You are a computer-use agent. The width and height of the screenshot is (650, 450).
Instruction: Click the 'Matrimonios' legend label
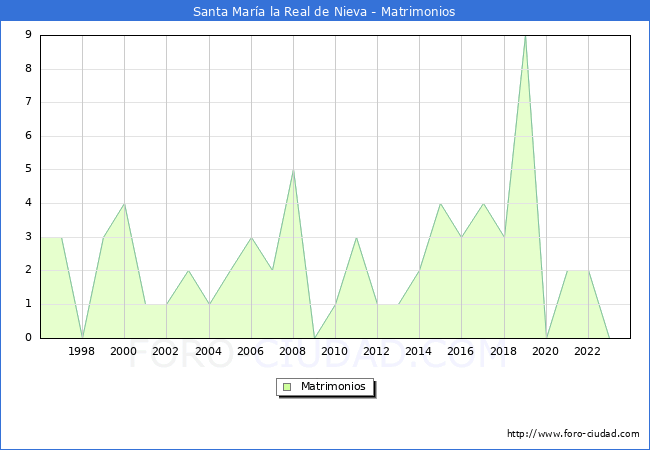[x=333, y=386]
